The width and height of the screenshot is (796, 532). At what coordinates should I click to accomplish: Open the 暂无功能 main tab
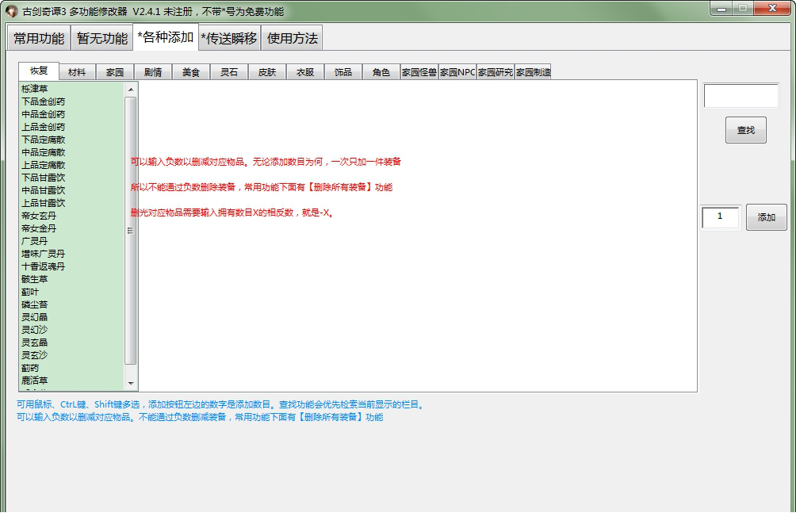tap(102, 38)
